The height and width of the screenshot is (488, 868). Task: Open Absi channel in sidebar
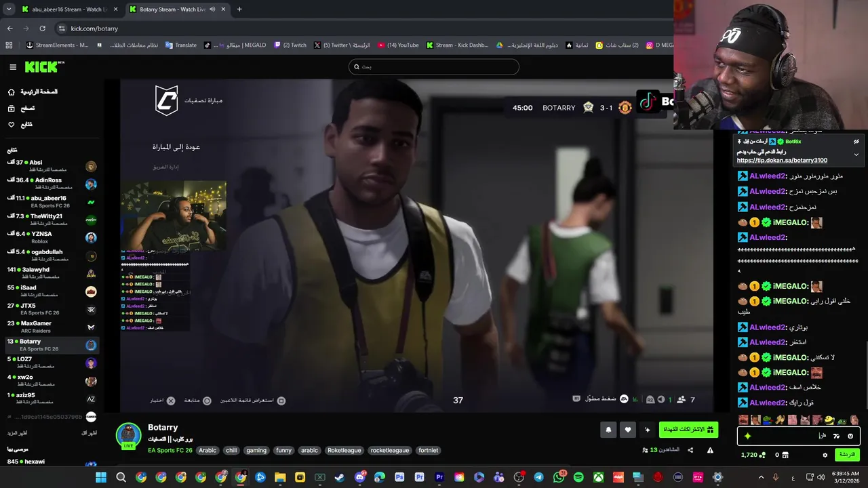(x=51, y=166)
